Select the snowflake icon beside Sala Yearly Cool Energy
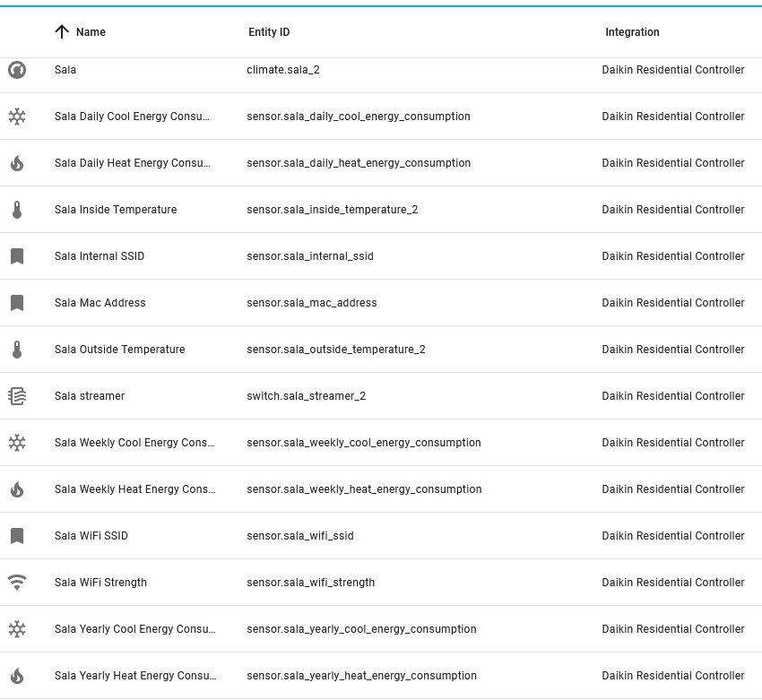Screen dimensions: 762x700 click(17, 628)
